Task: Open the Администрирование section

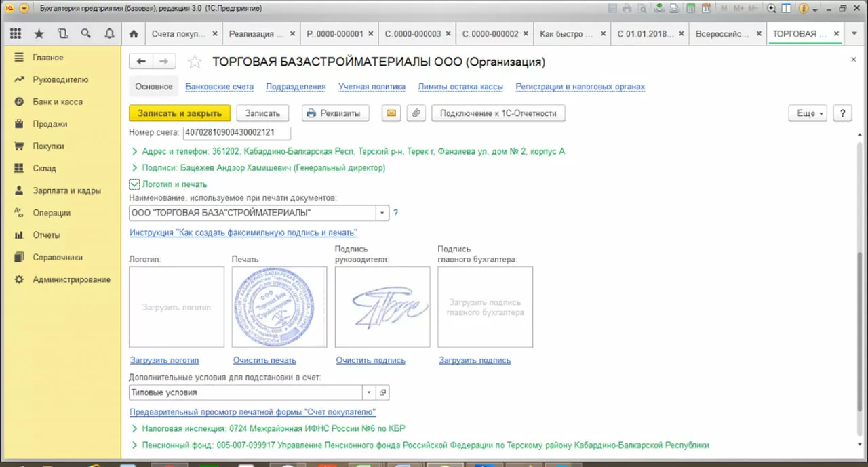Action: pos(61,279)
